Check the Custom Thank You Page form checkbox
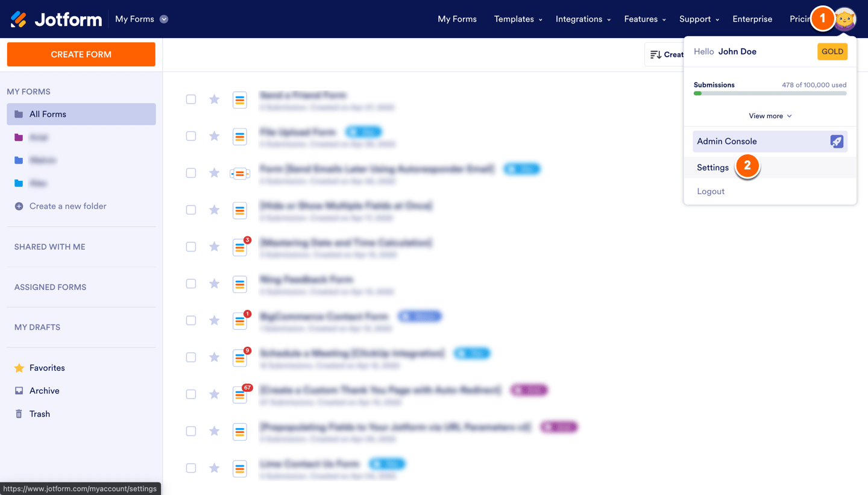This screenshot has height=495, width=868. [191, 394]
